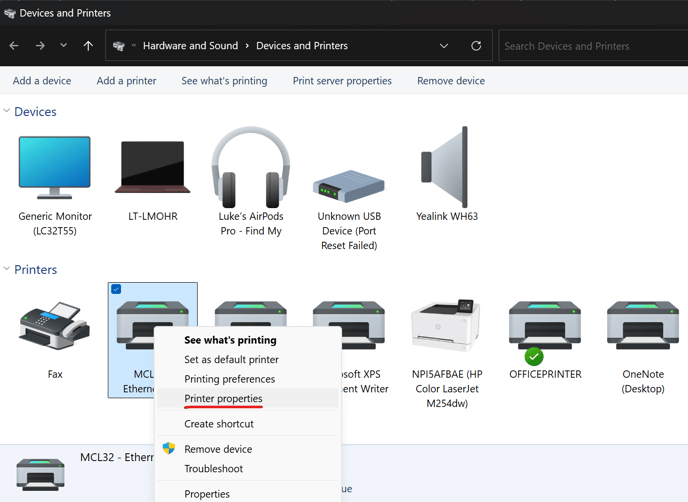This screenshot has height=502, width=688.
Task: Open the recent locations dropdown arrow
Action: 63,46
